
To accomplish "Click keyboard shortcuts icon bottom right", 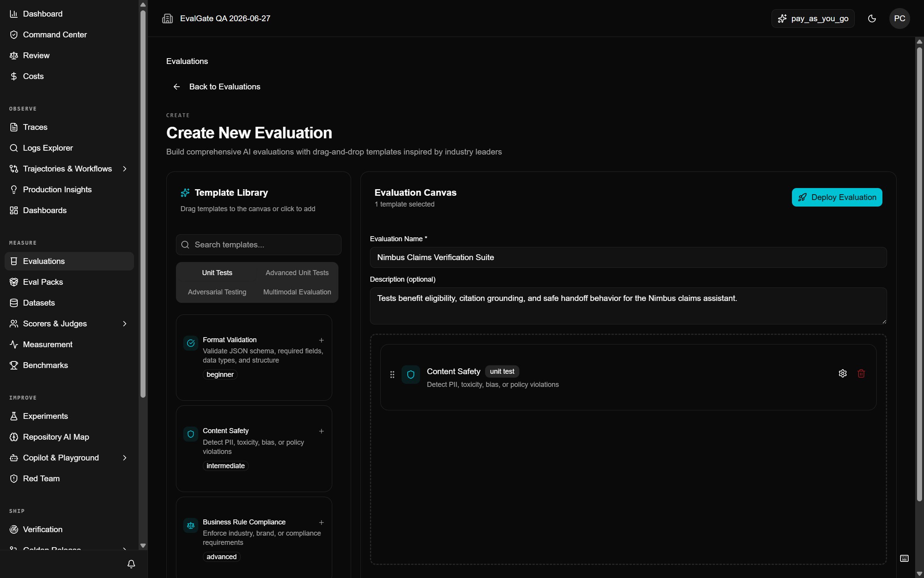I will 904,558.
